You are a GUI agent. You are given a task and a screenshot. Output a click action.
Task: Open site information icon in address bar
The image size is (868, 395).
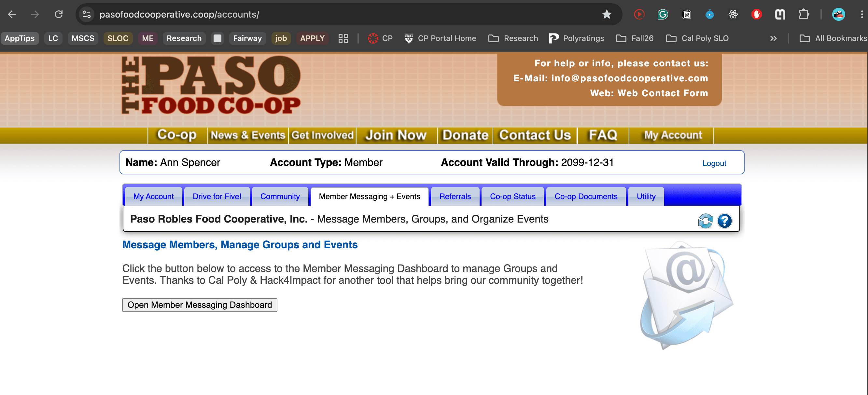click(87, 15)
